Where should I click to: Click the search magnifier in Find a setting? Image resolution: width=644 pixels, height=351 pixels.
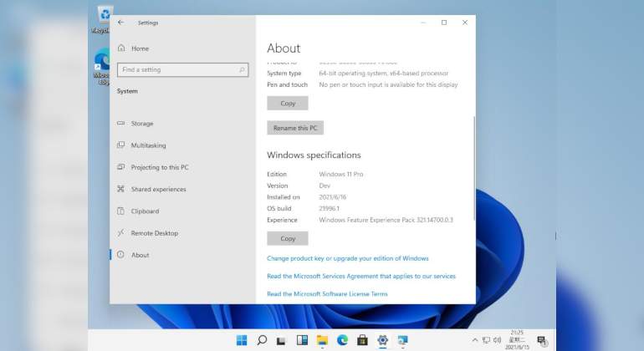point(242,70)
